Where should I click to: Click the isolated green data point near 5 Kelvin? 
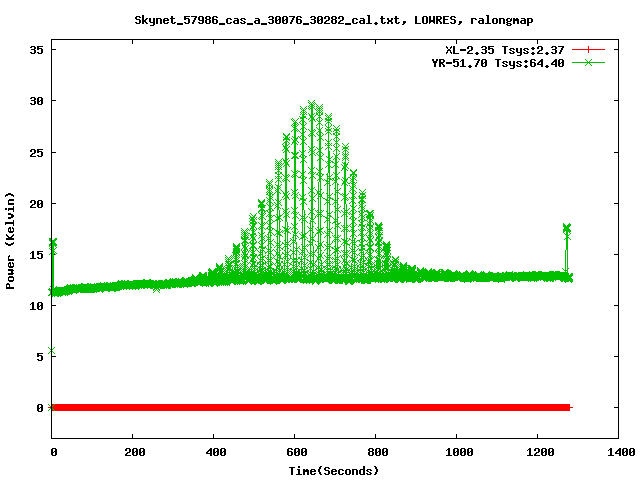click(51, 351)
